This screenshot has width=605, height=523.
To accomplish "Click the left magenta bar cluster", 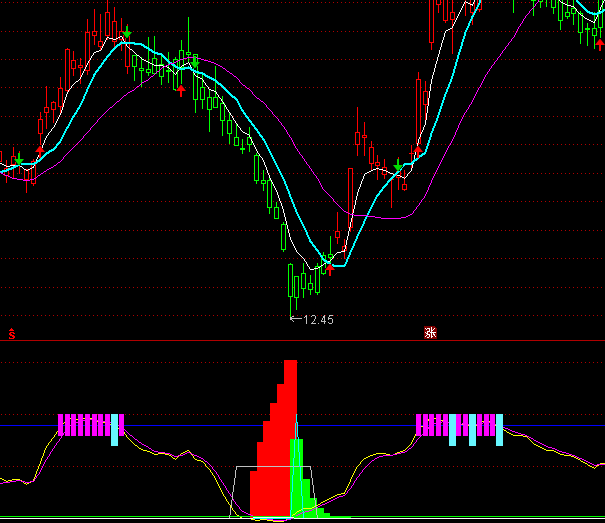I will (x=85, y=424).
